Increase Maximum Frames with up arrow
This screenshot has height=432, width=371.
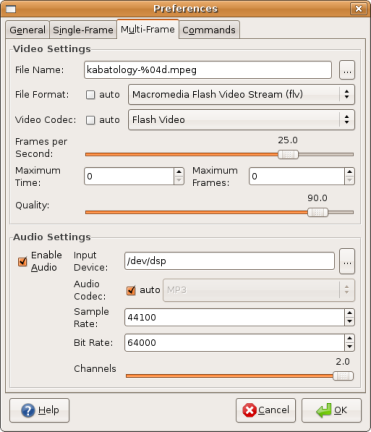pos(349,172)
